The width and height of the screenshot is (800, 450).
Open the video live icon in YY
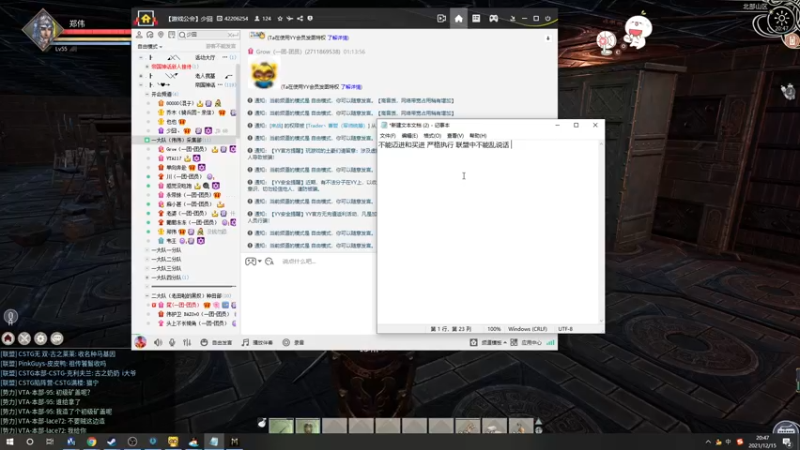coord(441,19)
